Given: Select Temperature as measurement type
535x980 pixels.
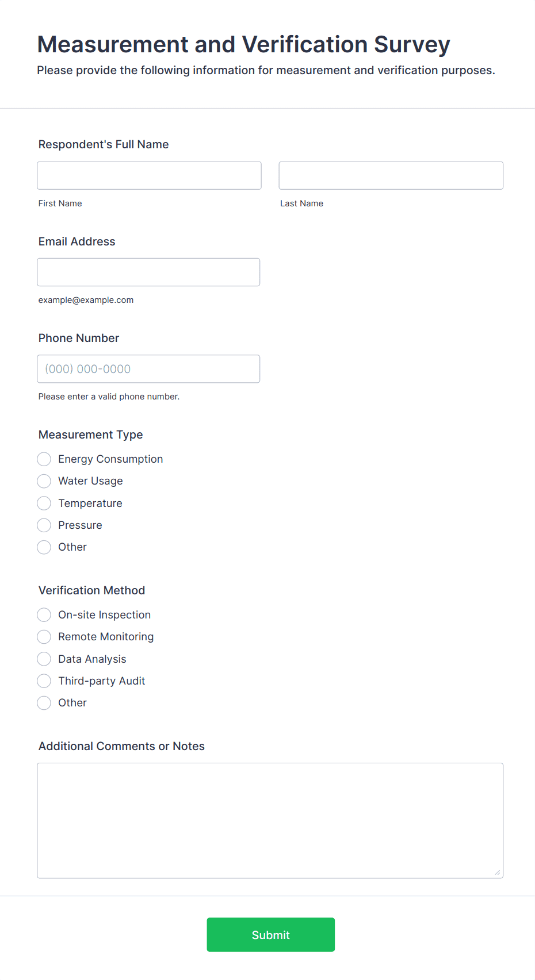Looking at the screenshot, I should 44,504.
